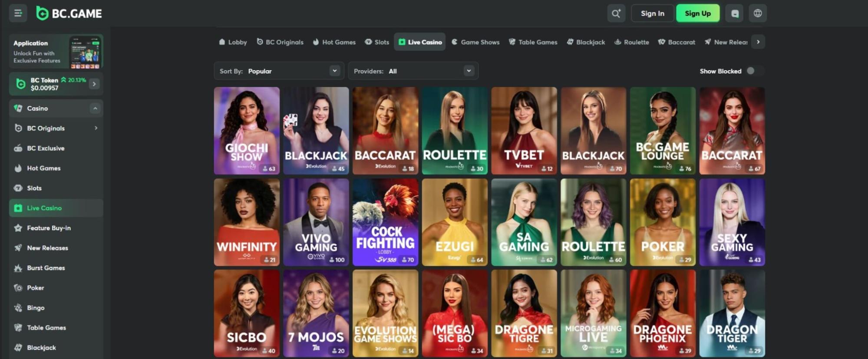The image size is (868, 359).
Task: Click the Slots sidebar icon
Action: click(18, 188)
